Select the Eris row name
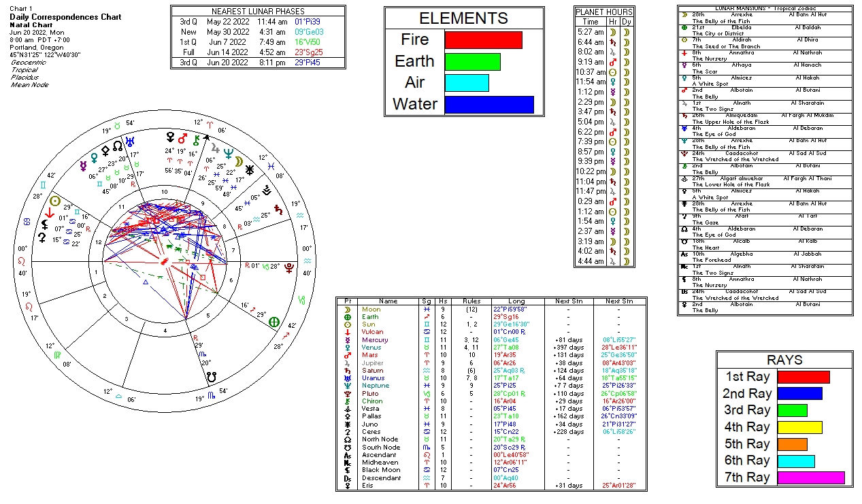This screenshot has height=504, width=862. click(x=367, y=486)
